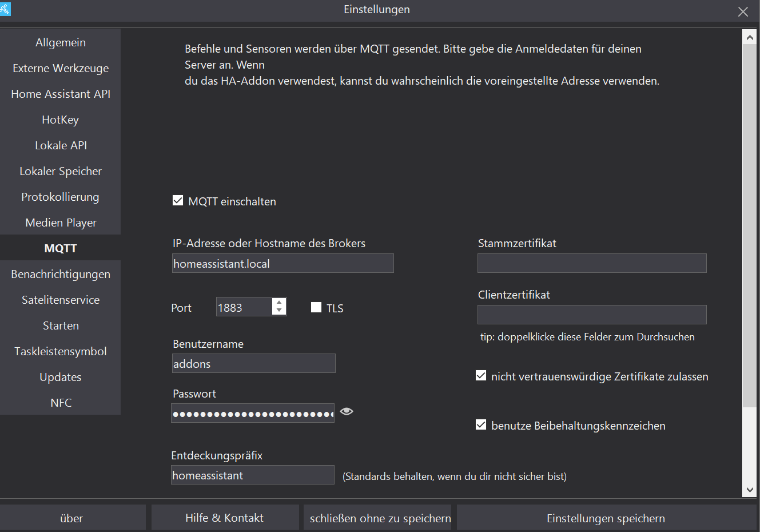Select the NFC tab
Image resolution: width=760 pixels, height=532 pixels.
(61, 403)
